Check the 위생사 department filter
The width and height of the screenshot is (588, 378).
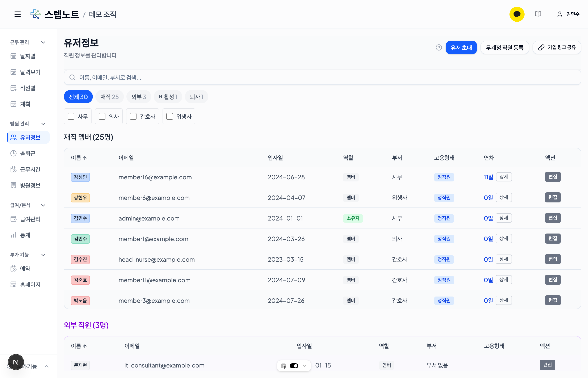(170, 116)
